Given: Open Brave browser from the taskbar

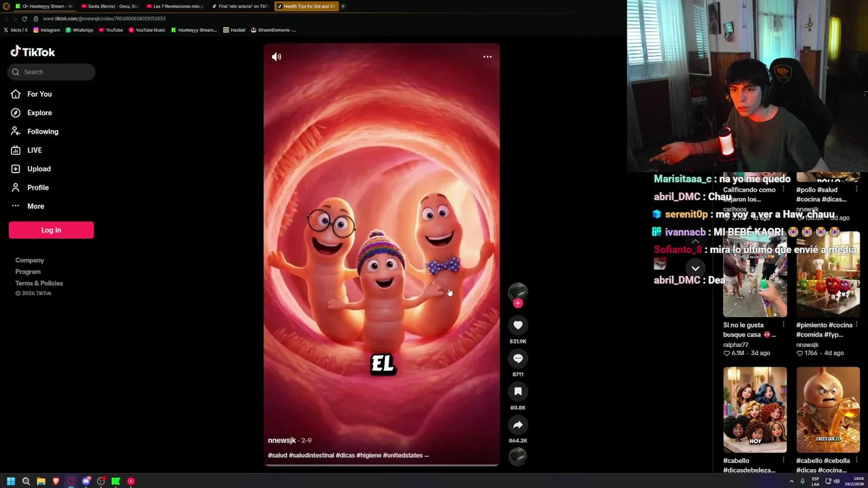Looking at the screenshot, I should [x=56, y=481].
